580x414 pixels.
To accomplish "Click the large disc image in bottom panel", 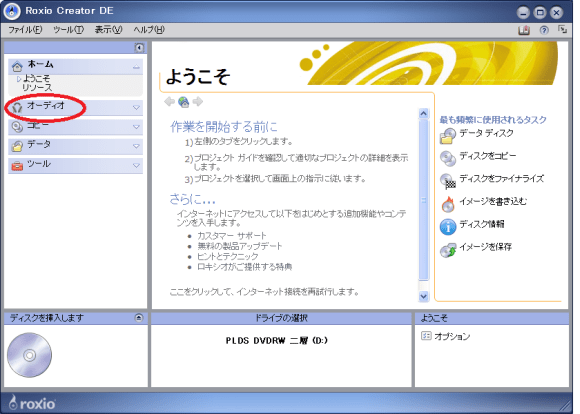I will pos(30,355).
